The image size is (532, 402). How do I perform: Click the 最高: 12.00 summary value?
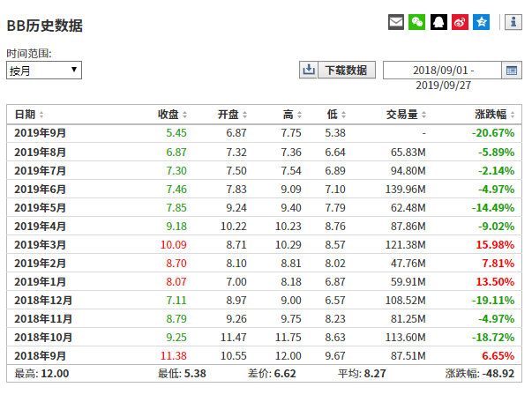point(41,374)
